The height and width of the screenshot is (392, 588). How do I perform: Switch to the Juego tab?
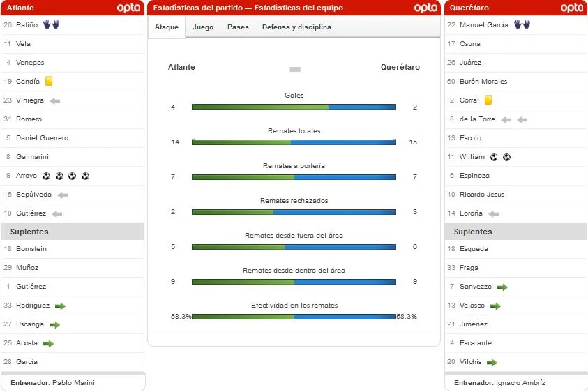pos(203,27)
